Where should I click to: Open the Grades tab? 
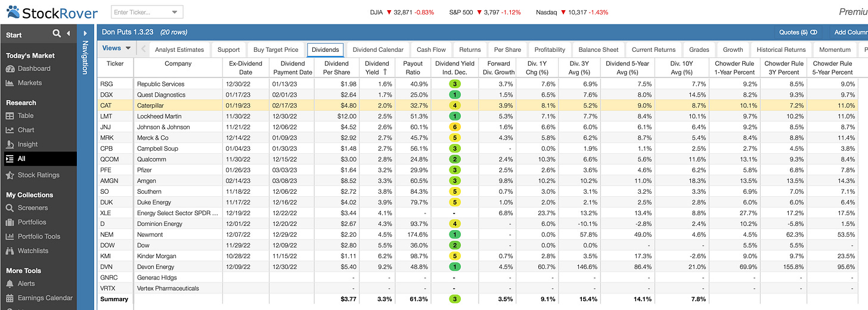(x=699, y=50)
